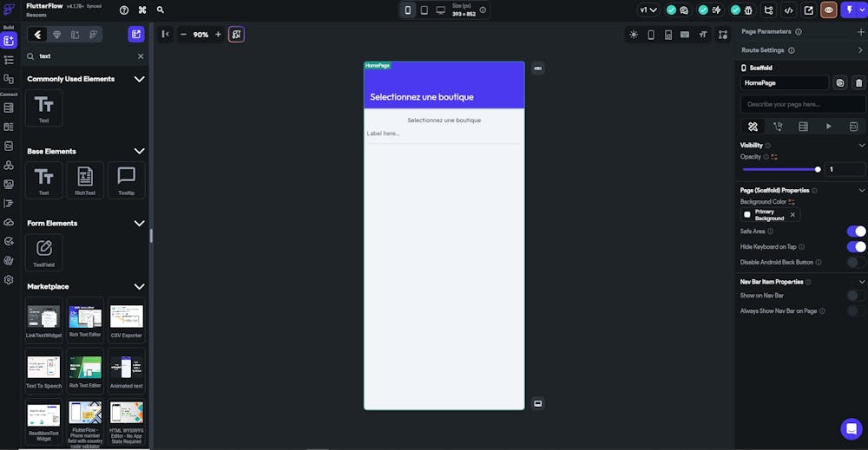Open keyboard shortcuts command icon

pos(142,10)
